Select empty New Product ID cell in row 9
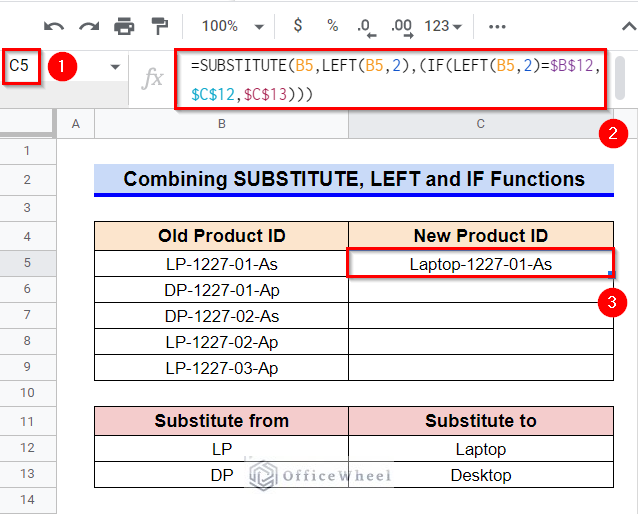The image size is (638, 514). click(x=481, y=368)
